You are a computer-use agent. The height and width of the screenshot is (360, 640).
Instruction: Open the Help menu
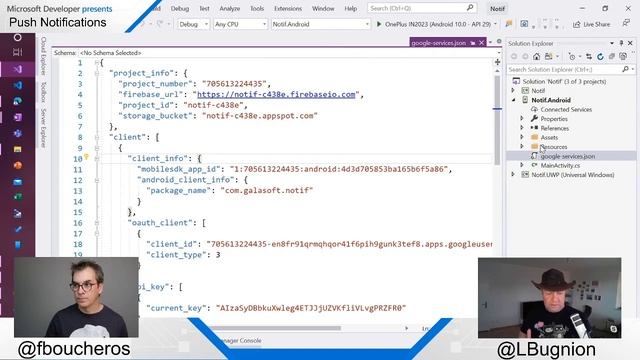[351, 8]
